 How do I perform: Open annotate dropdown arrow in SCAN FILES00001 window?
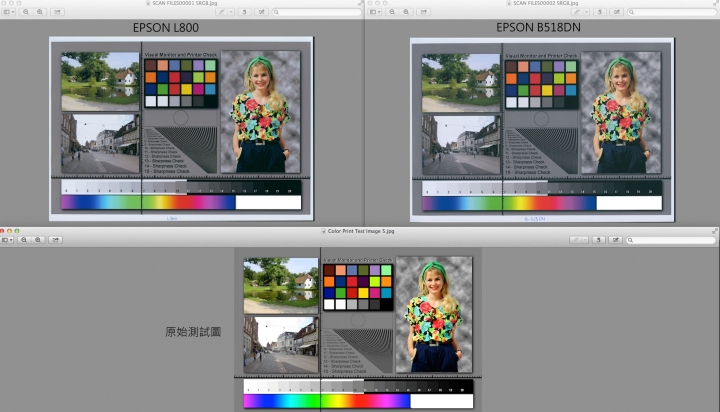click(231, 12)
